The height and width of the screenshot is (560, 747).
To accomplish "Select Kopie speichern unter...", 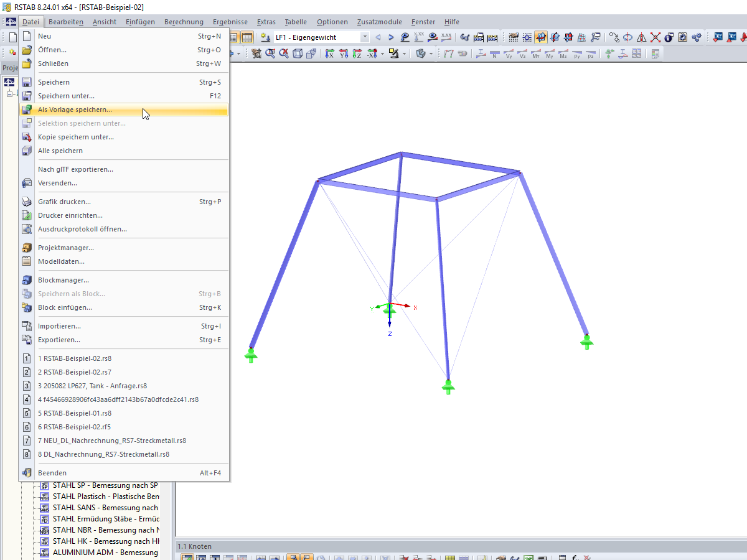I will click(125, 137).
